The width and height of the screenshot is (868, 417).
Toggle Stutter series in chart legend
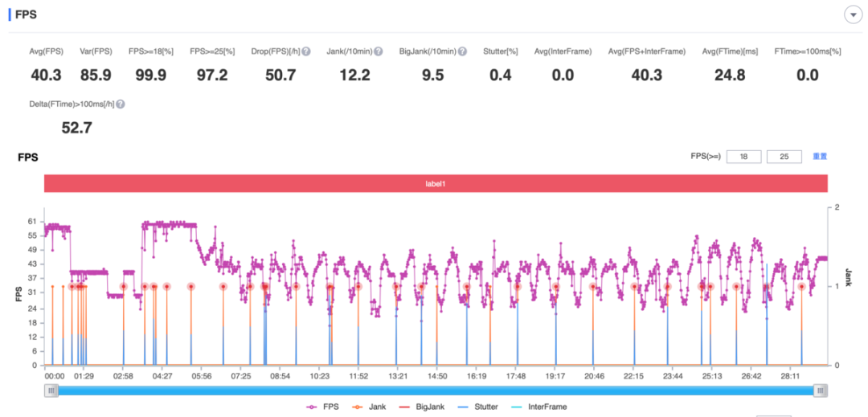[x=477, y=407]
